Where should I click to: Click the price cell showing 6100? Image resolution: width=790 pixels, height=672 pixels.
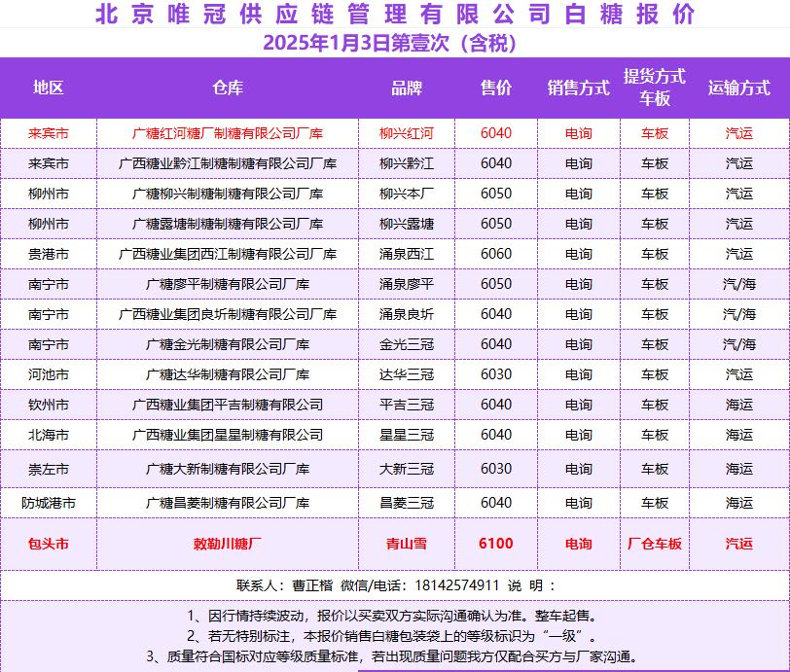(496, 544)
